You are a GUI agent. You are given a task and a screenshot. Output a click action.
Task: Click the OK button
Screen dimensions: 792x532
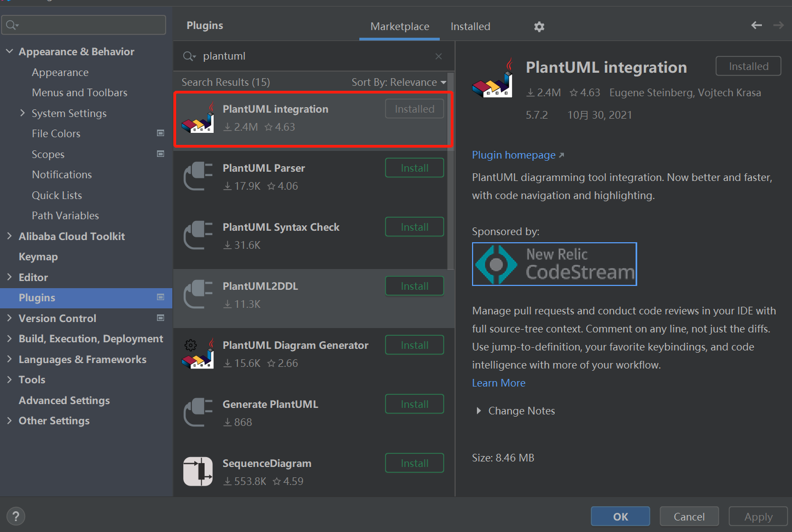click(x=620, y=516)
